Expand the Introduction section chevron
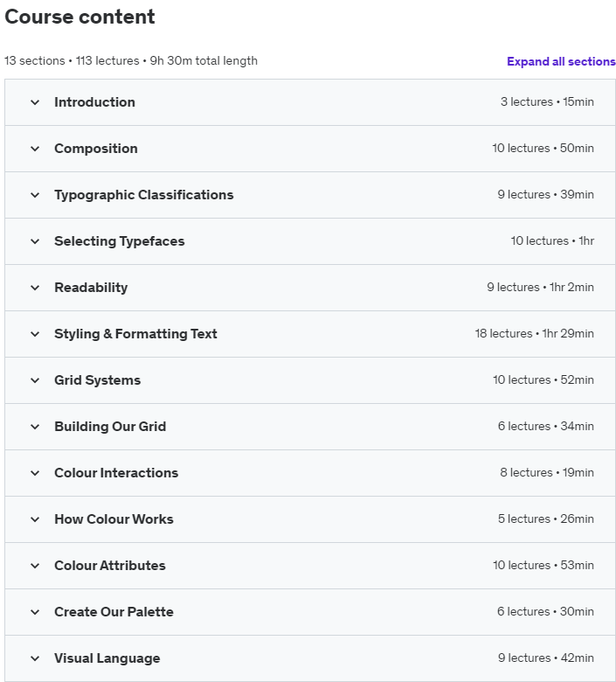 (x=35, y=102)
